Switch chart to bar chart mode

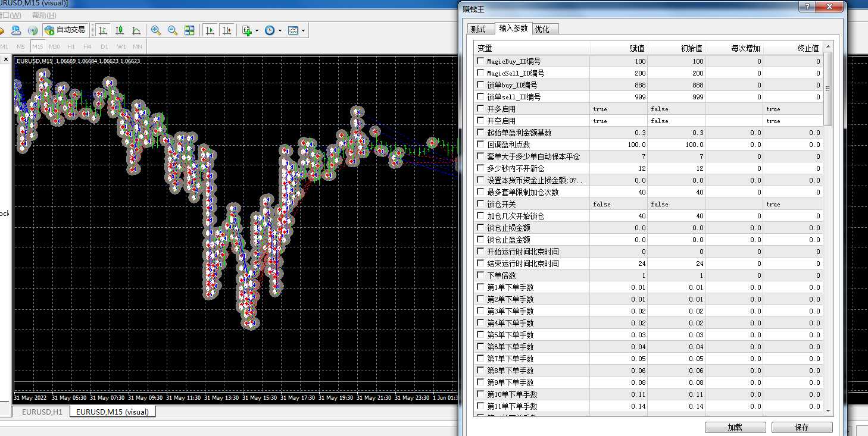(x=103, y=30)
